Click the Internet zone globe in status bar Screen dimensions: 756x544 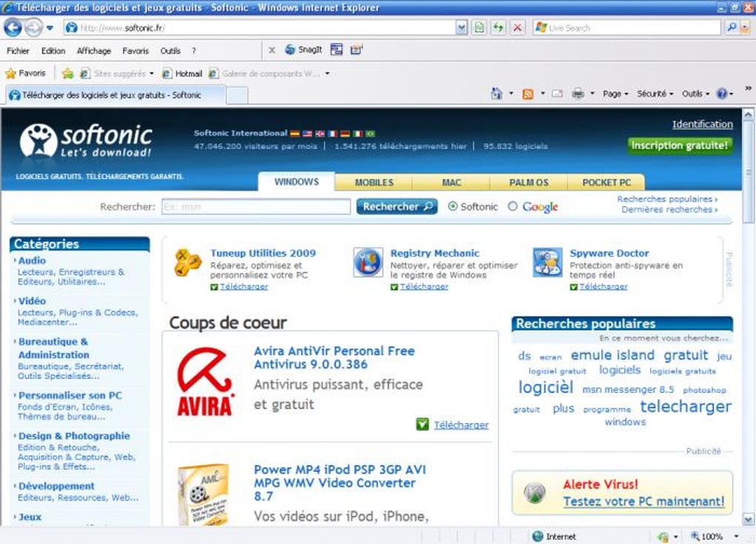(537, 537)
